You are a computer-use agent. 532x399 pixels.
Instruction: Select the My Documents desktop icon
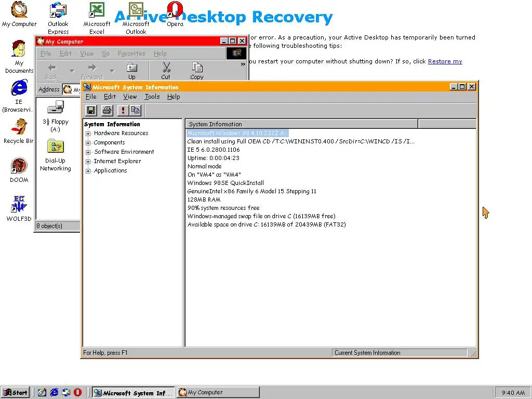pos(19,57)
